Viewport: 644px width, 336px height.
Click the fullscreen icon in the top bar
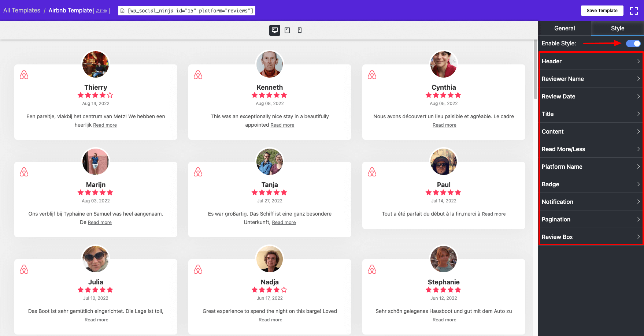[634, 11]
